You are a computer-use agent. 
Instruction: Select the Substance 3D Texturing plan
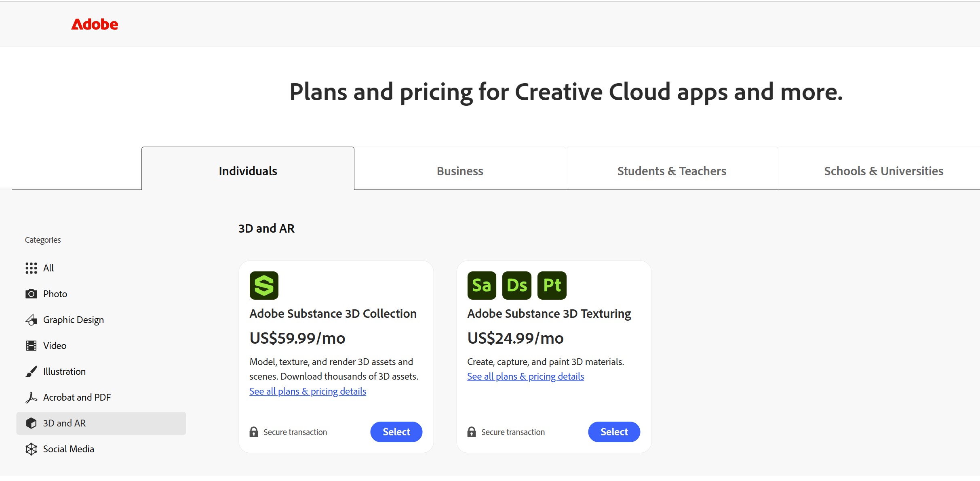pyautogui.click(x=614, y=432)
